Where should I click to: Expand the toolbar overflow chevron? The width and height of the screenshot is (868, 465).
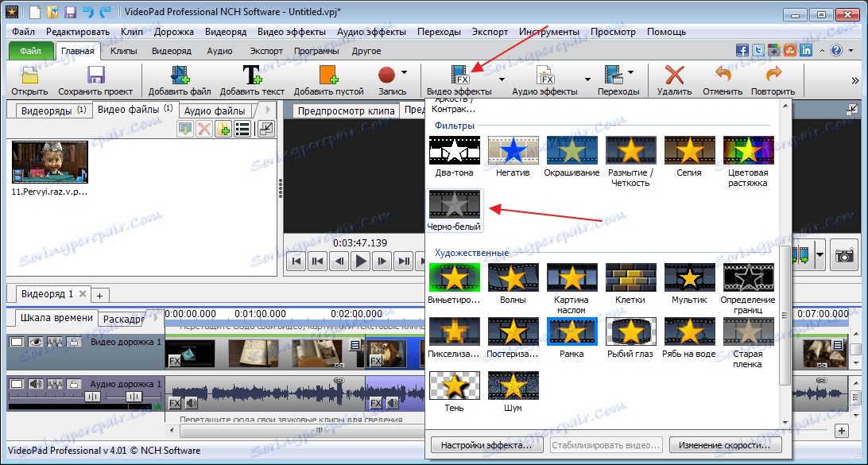click(854, 80)
